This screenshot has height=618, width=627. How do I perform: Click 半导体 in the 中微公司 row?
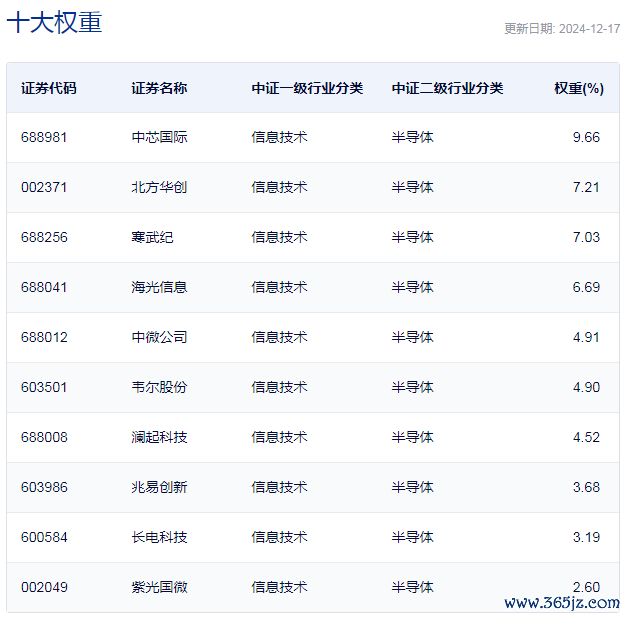click(x=412, y=337)
